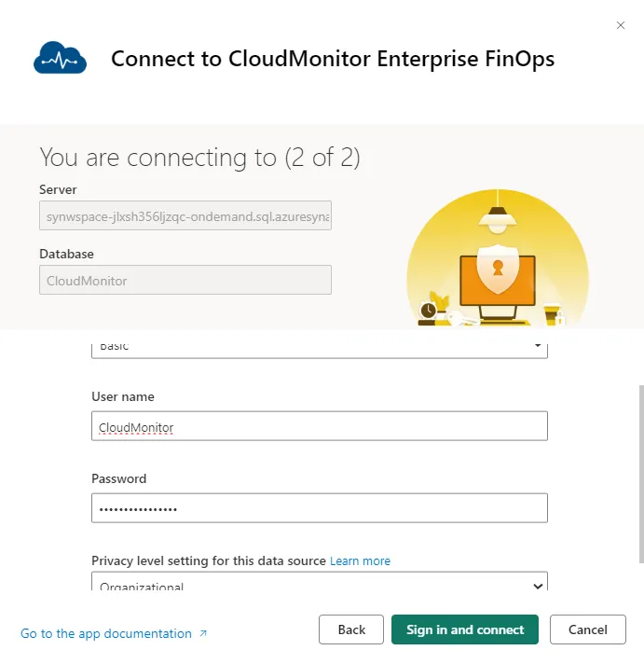The width and height of the screenshot is (644, 664).
Task: Click the Database name field
Action: pos(185,281)
